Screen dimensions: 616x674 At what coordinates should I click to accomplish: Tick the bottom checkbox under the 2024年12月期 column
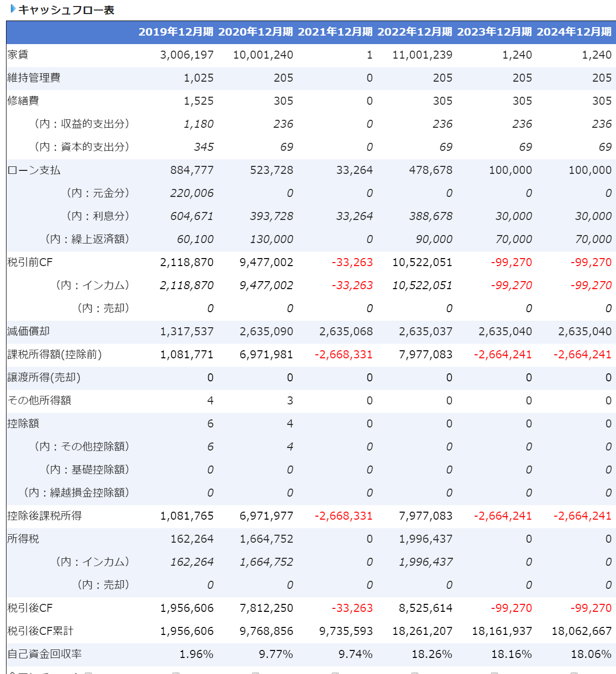(574, 672)
